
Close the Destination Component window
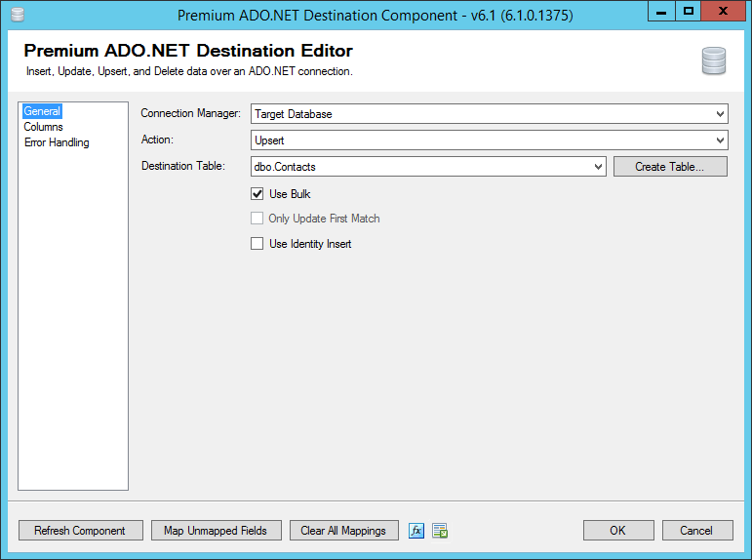pos(723,11)
